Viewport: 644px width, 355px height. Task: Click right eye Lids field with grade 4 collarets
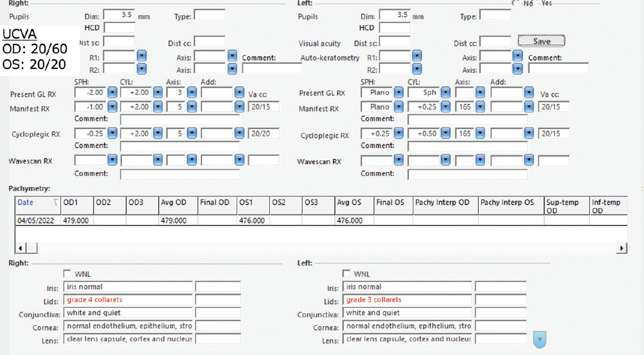128,300
